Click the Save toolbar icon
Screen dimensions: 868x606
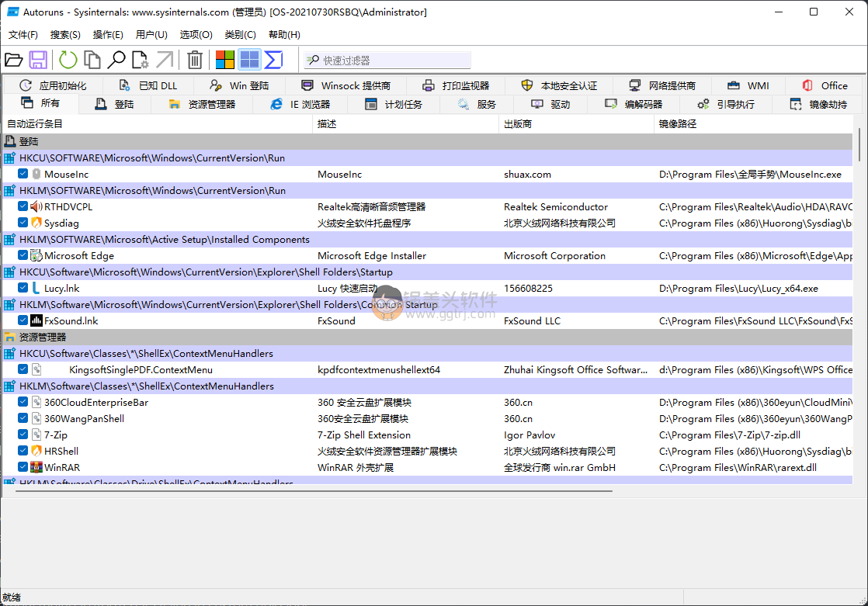pos(38,60)
